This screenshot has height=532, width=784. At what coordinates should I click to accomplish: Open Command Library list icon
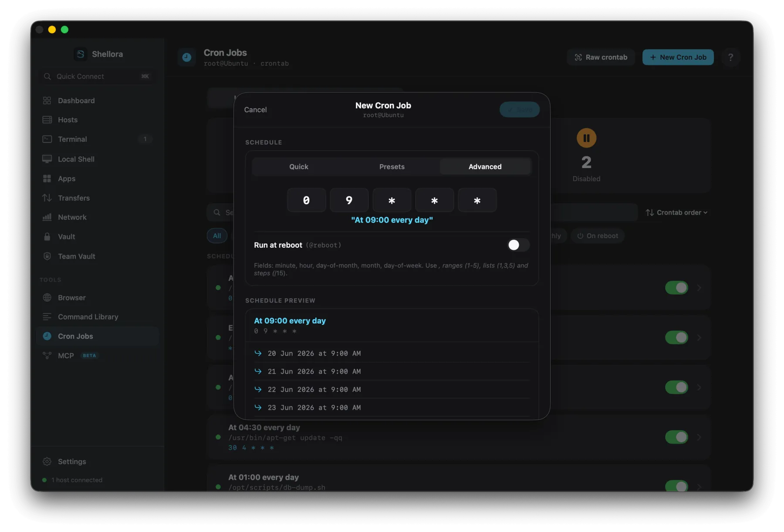point(47,317)
